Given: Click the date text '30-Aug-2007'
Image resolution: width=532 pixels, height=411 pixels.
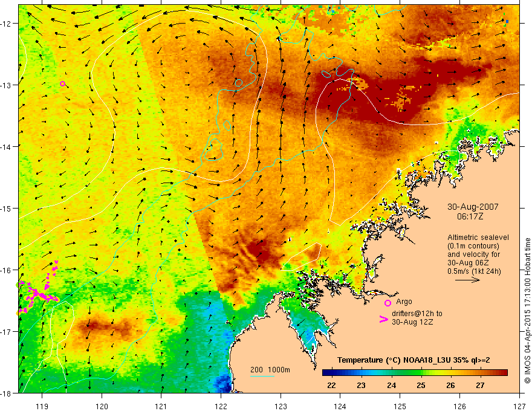Looking at the screenshot, I should point(473,207).
